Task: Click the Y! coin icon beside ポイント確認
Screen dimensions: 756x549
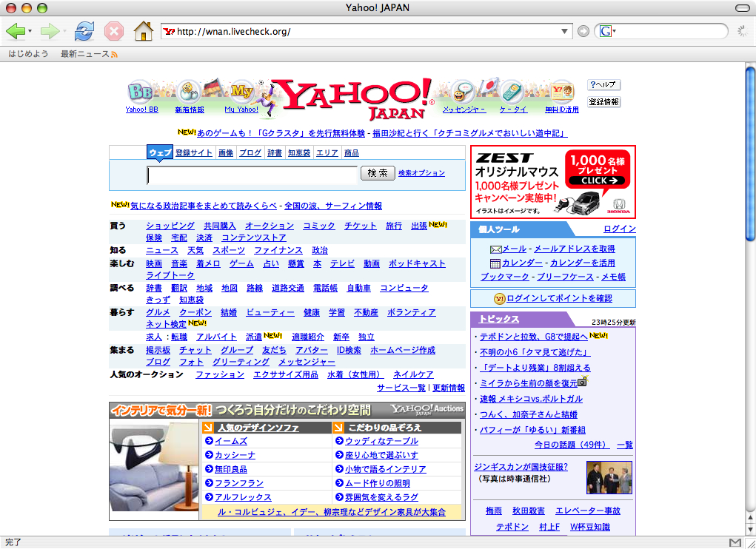Action: tap(500, 299)
